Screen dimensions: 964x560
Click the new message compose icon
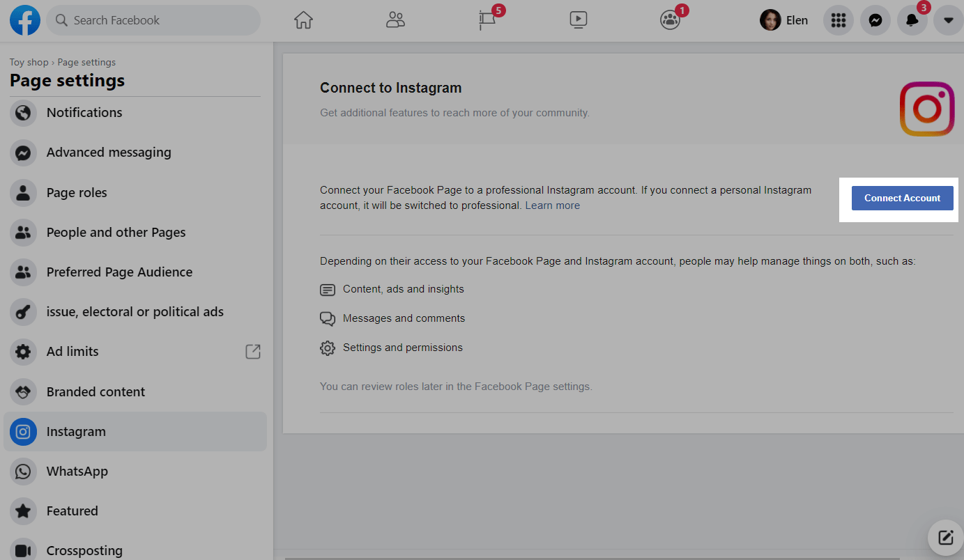pyautogui.click(x=946, y=537)
